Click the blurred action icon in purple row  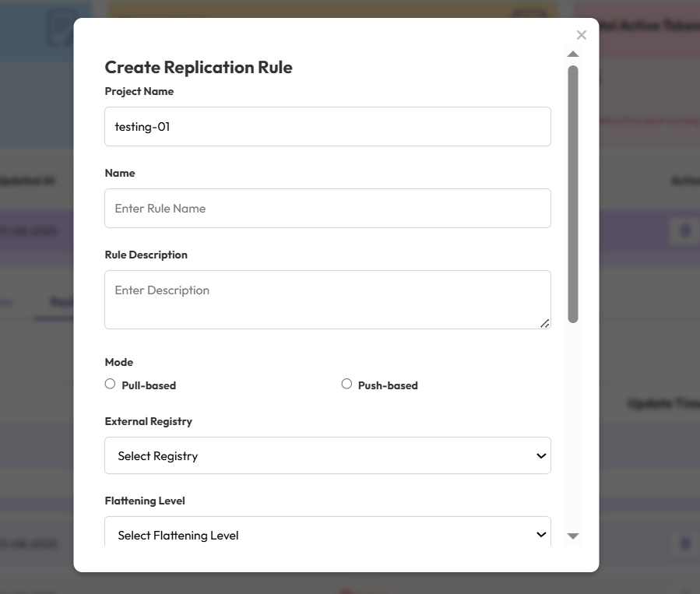685,231
